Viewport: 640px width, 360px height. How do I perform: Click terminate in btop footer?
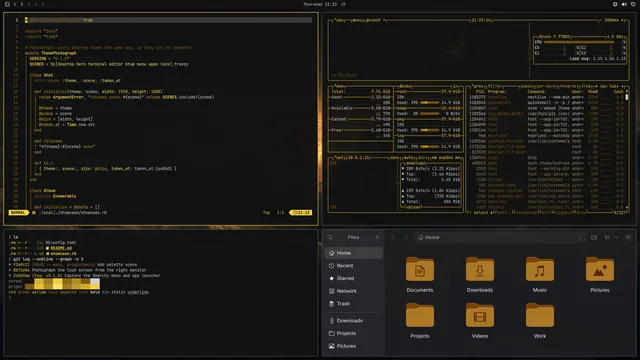pos(526,212)
